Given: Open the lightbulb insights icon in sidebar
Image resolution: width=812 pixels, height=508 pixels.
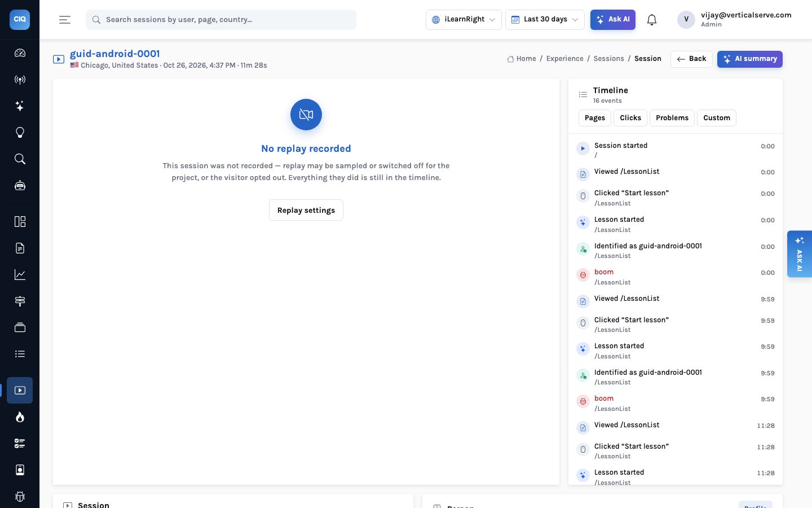Looking at the screenshot, I should click(20, 133).
